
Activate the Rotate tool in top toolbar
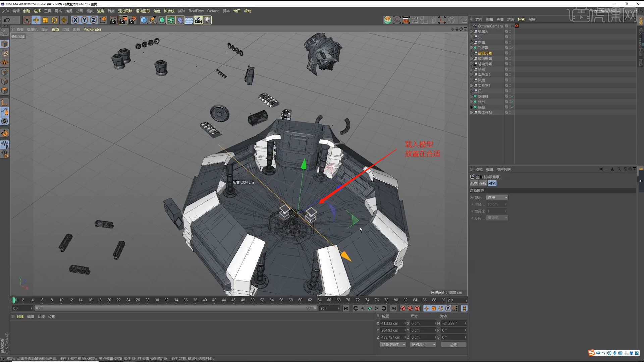[54, 20]
